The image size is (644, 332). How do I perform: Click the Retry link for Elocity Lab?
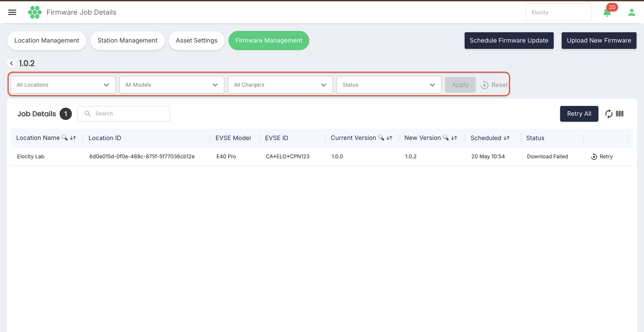606,157
